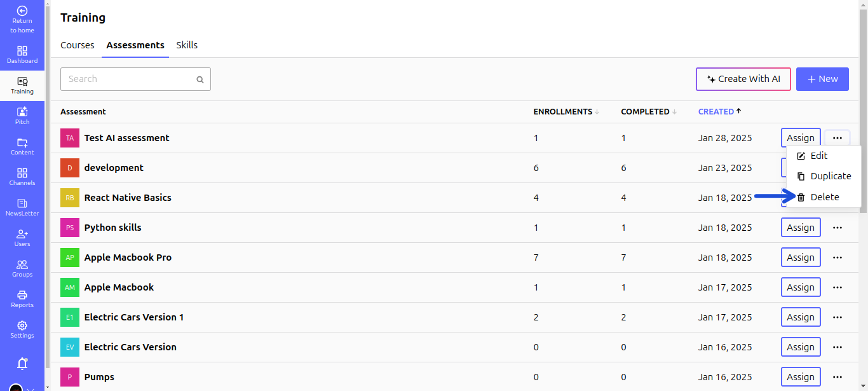Screen dimensions: 868x391
Task: Click the notifications bell icon
Action: (22, 364)
